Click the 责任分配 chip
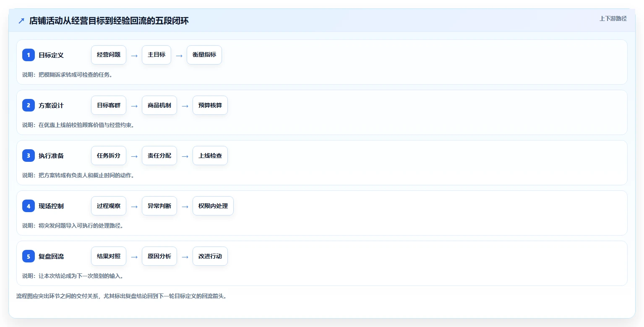The image size is (644, 327). point(159,156)
